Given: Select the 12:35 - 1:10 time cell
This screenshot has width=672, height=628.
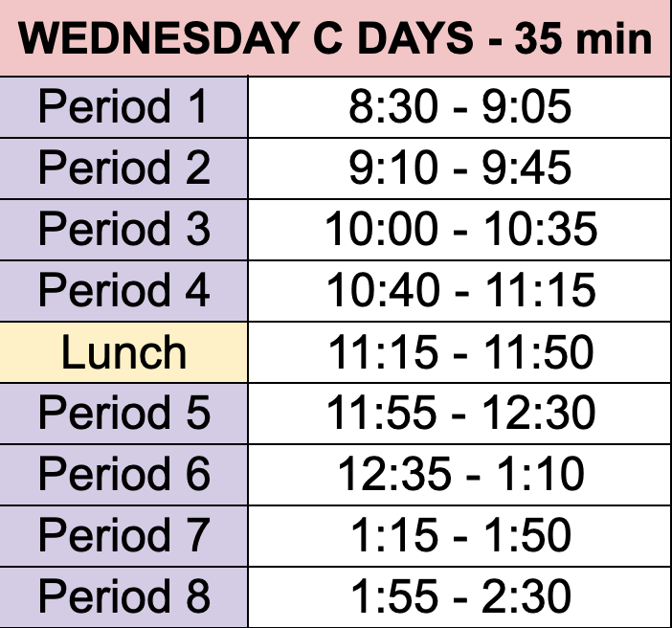Looking at the screenshot, I should pos(459,475).
